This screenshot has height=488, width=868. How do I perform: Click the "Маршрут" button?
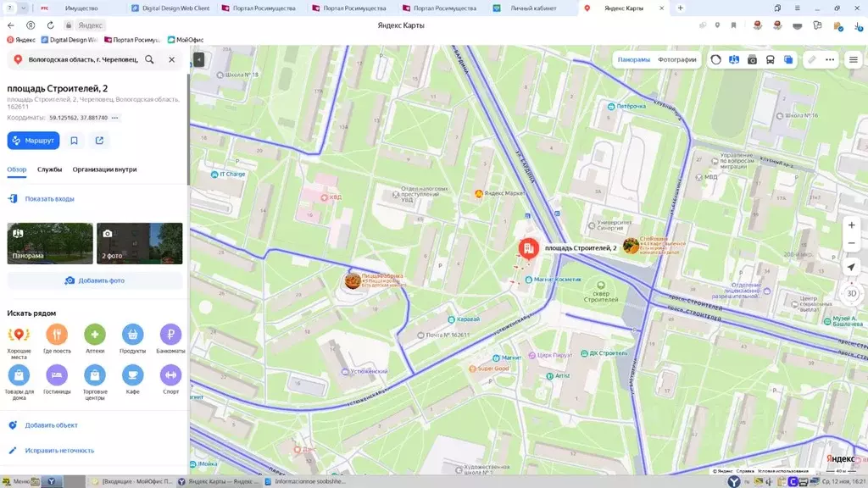[33, 140]
